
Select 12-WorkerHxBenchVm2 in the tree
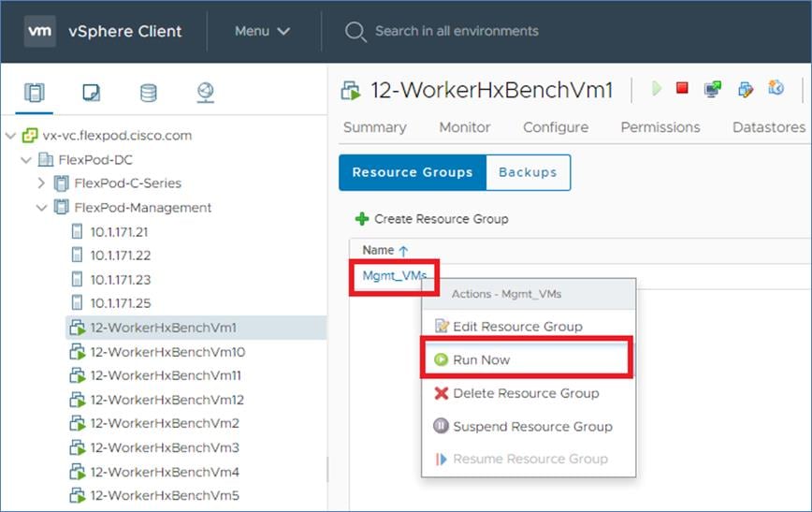pos(164,423)
